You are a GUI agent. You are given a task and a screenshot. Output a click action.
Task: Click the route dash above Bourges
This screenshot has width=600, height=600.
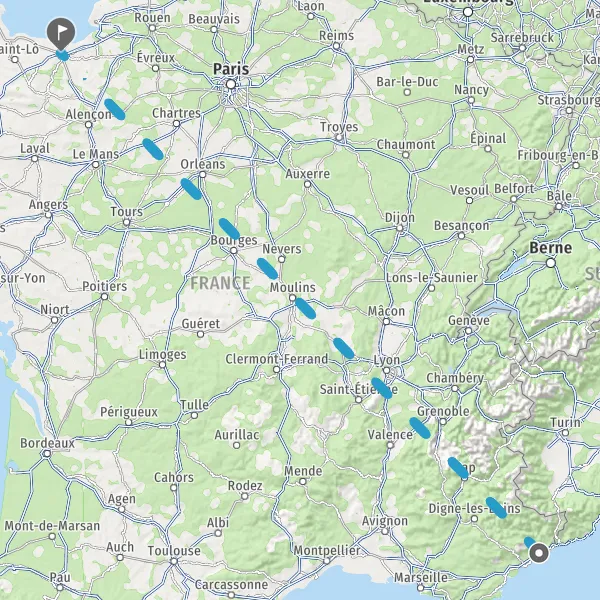coord(229,229)
